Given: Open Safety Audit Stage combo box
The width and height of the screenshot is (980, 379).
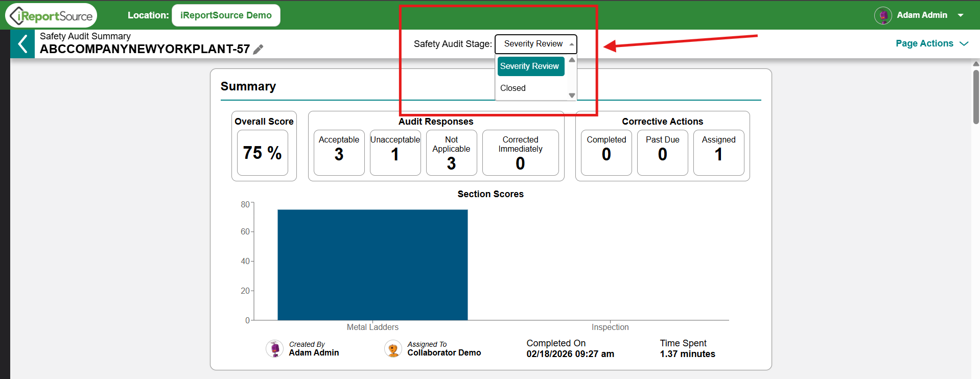Looking at the screenshot, I should 536,44.
